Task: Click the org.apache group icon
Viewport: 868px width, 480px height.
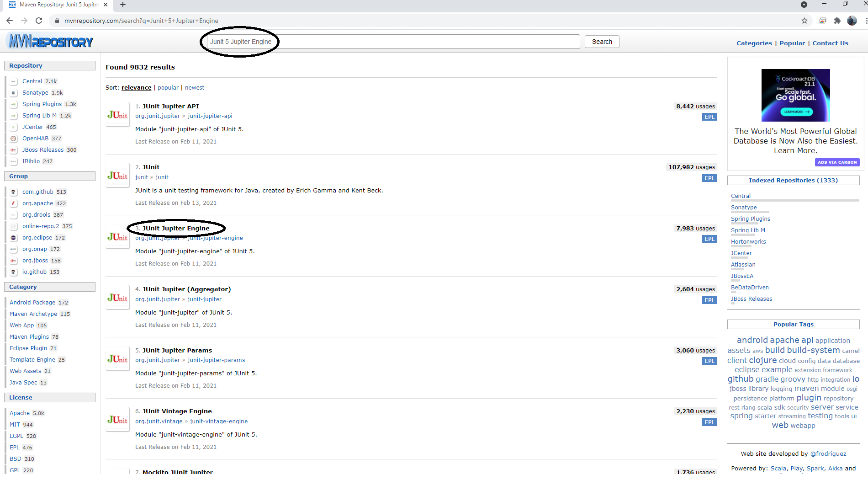Action: pos(14,203)
